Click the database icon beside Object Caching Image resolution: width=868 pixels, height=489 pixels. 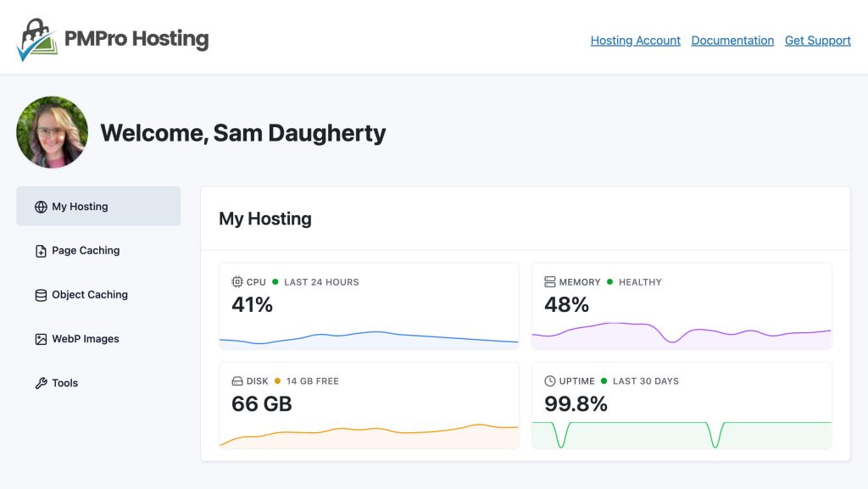pos(39,294)
